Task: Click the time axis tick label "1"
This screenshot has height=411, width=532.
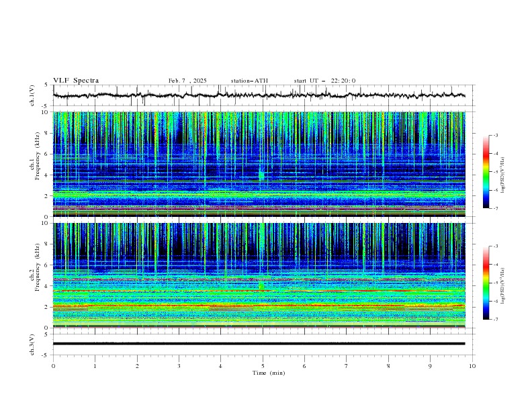Action: [x=95, y=366]
